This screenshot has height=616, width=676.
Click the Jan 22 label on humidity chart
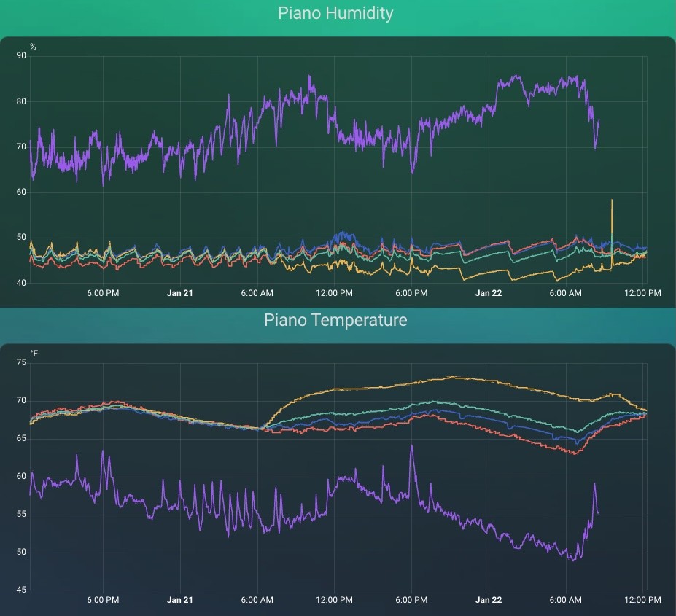click(488, 293)
